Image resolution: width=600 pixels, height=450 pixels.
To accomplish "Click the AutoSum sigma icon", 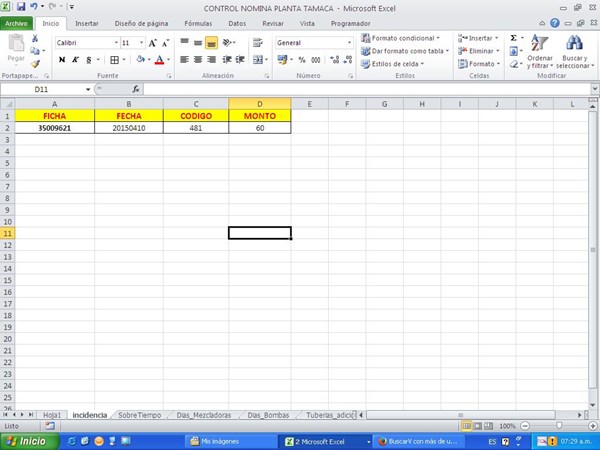I will point(514,38).
